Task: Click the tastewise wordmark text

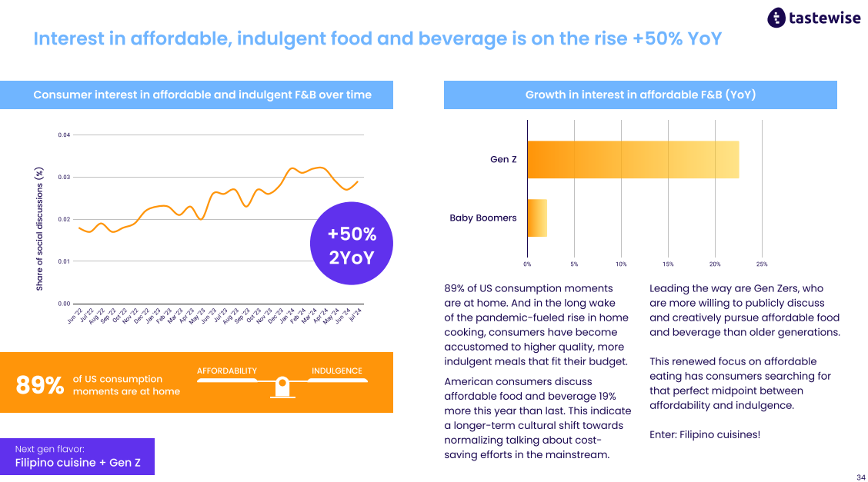Action: point(825,18)
